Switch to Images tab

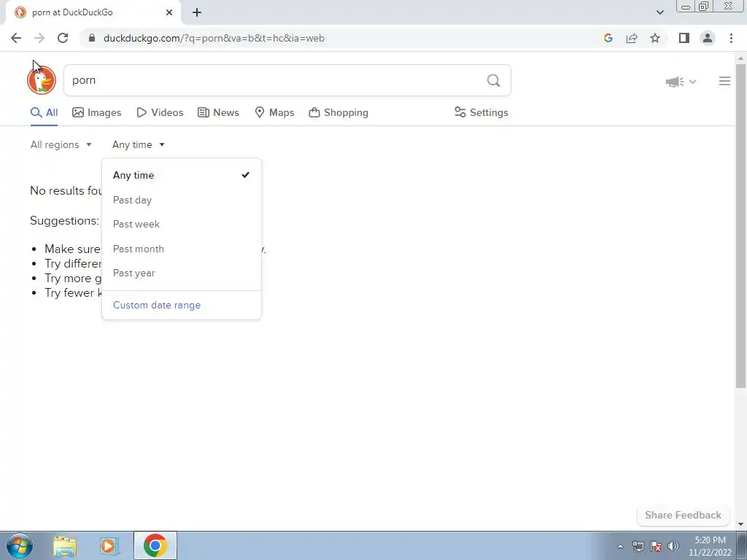(97, 113)
